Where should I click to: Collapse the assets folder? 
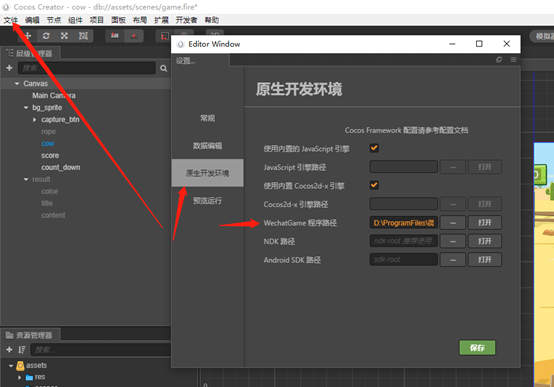pos(11,365)
